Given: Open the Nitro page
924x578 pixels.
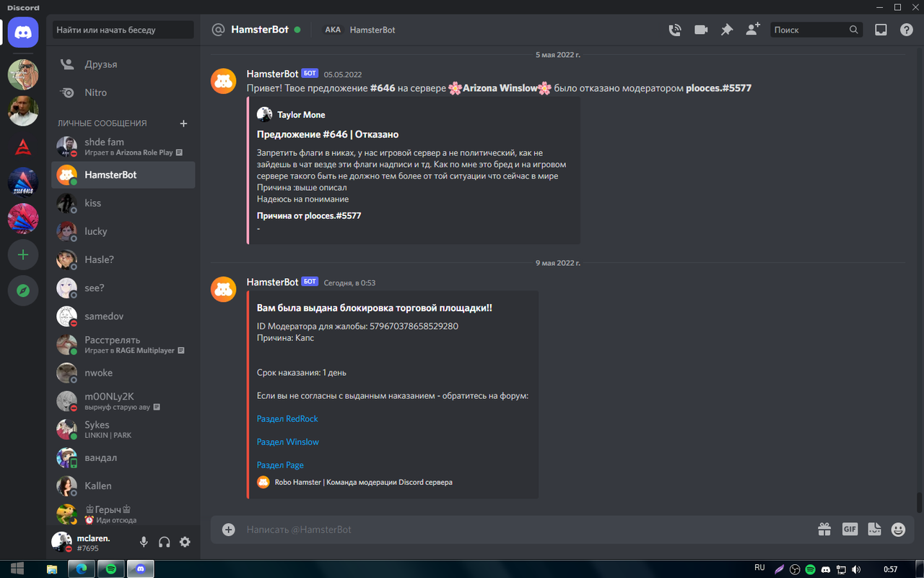Looking at the screenshot, I should click(x=123, y=92).
